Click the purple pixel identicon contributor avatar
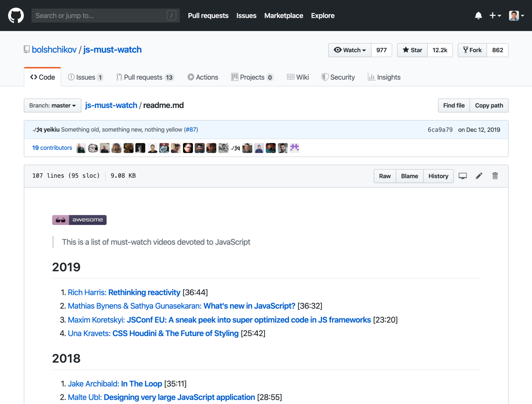Image resolution: width=532 pixels, height=404 pixels. pyautogui.click(x=294, y=148)
